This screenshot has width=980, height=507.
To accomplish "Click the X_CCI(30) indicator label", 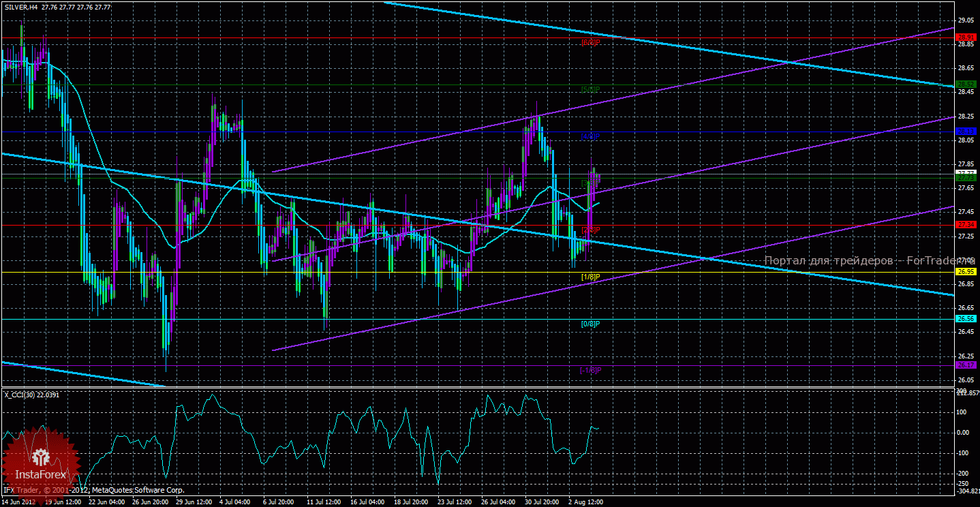I will coord(19,395).
